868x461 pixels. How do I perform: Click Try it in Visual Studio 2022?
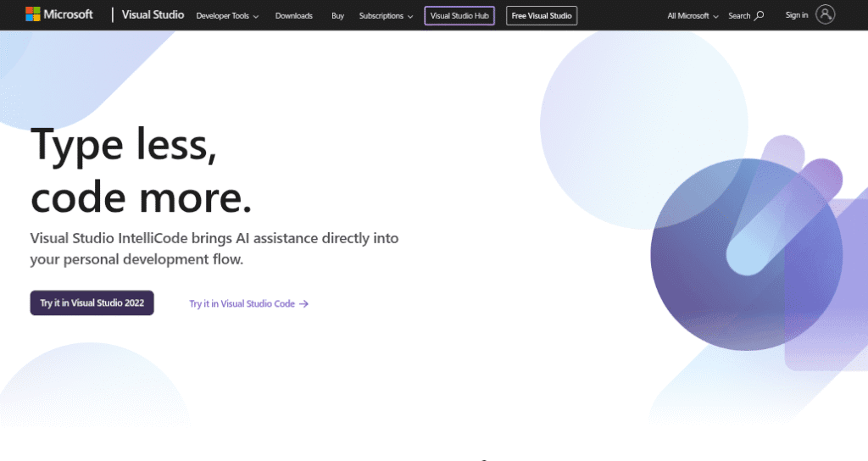pyautogui.click(x=92, y=303)
